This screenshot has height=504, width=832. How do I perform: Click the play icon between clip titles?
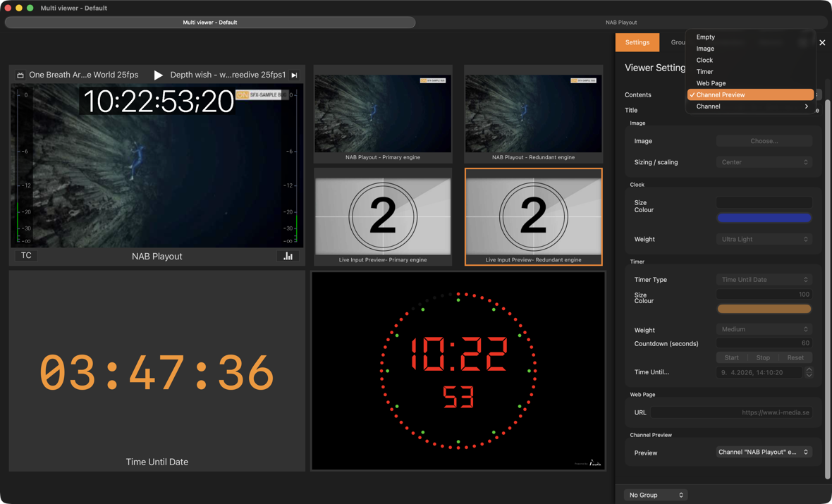click(158, 75)
